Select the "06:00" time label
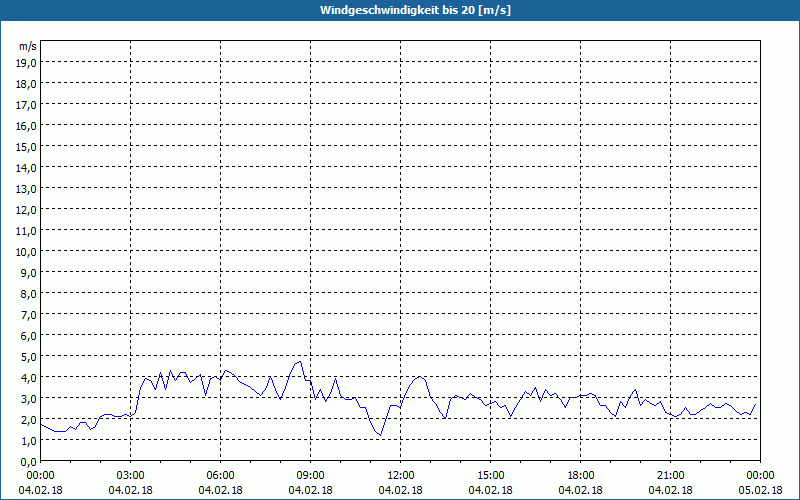 220,476
